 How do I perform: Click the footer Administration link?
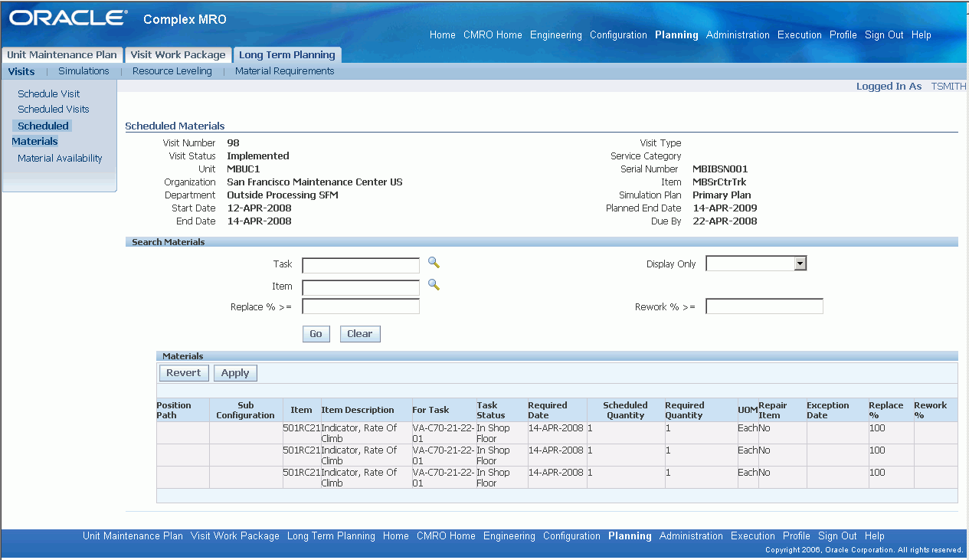click(691, 536)
